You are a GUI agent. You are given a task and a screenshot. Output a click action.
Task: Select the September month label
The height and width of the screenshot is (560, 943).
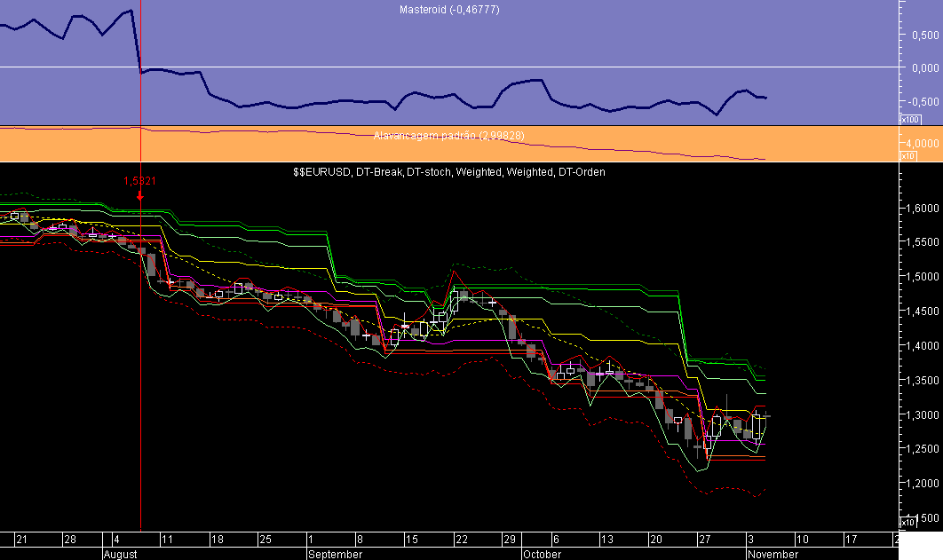[335, 554]
